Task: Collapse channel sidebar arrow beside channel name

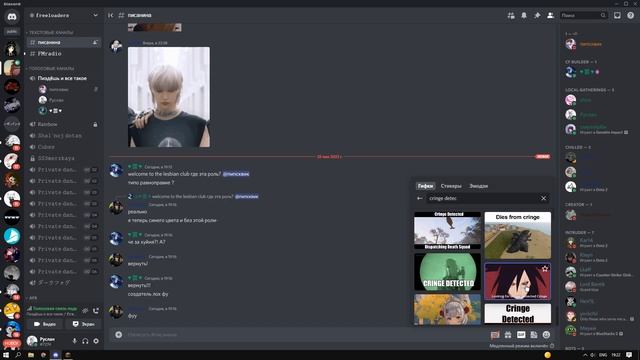Action: point(111,16)
